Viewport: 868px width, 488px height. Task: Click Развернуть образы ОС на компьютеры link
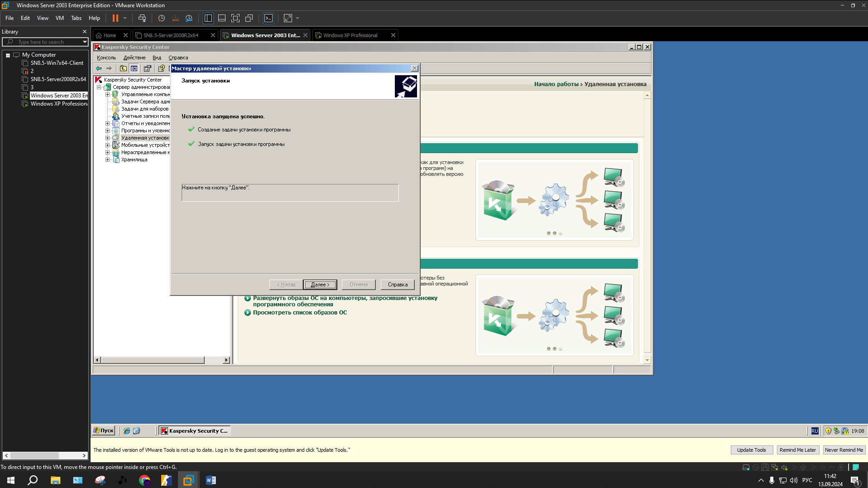pos(345,301)
